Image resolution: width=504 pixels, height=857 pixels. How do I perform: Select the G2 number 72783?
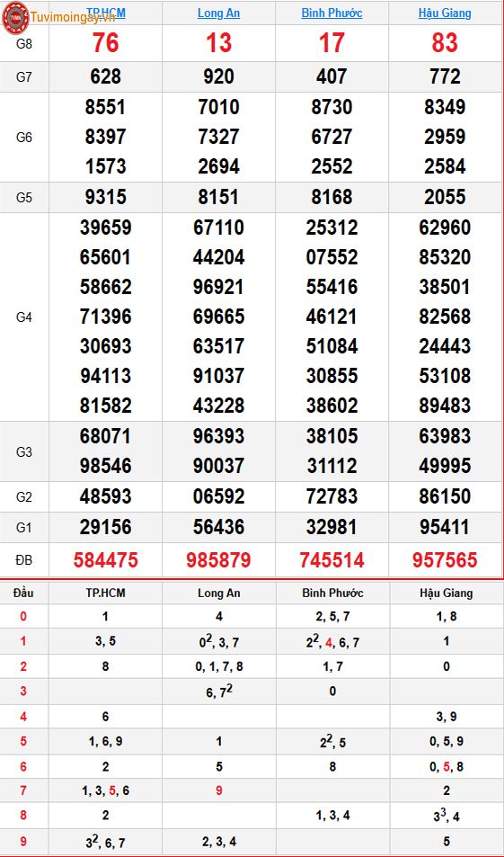pos(332,496)
